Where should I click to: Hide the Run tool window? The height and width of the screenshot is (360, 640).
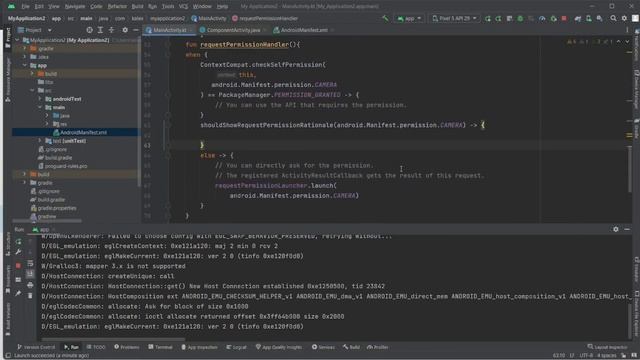click(627, 229)
